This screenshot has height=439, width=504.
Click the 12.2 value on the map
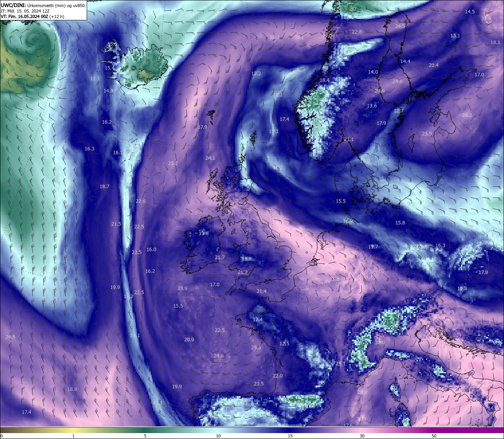256,74
